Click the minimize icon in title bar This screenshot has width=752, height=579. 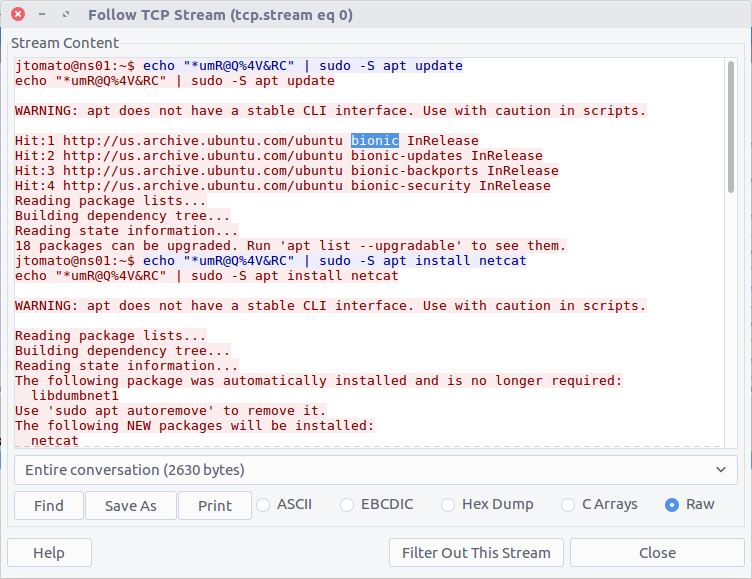[42, 15]
